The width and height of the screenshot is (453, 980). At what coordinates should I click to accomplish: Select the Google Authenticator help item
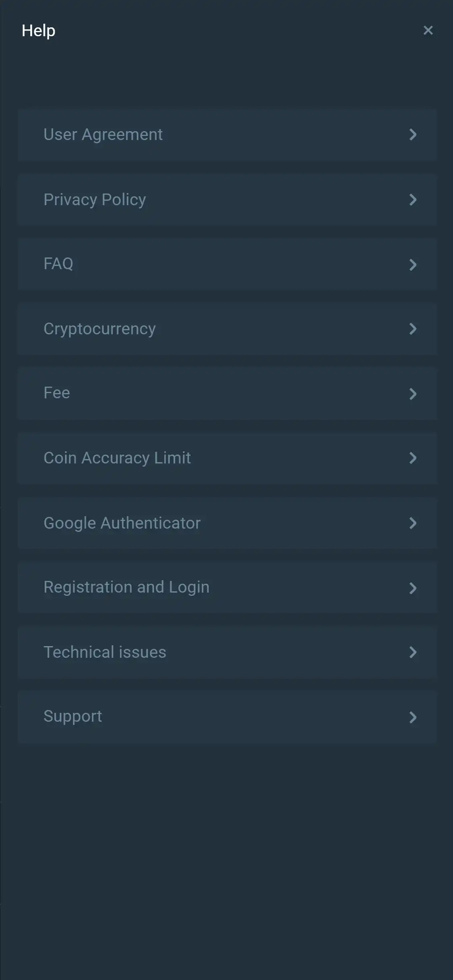pyautogui.click(x=122, y=523)
